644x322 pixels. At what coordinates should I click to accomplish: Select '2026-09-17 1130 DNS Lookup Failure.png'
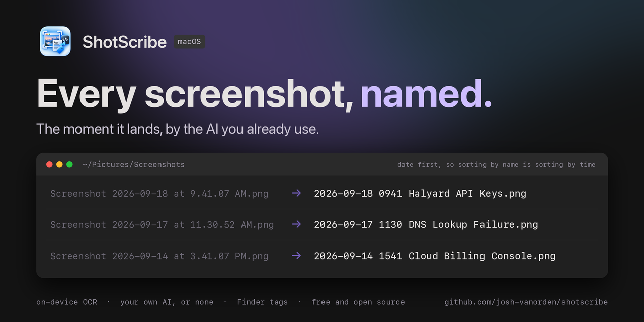pyautogui.click(x=426, y=224)
